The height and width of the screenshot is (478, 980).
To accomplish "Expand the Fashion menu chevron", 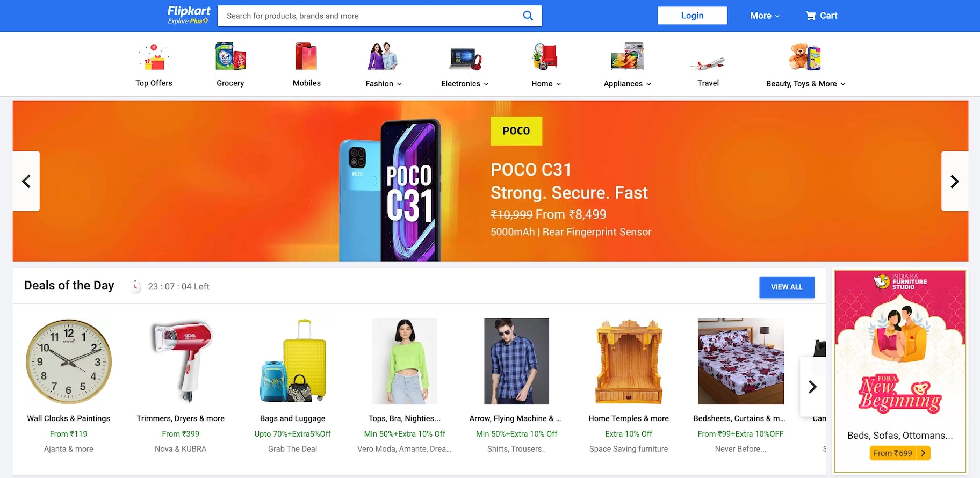I will point(399,84).
